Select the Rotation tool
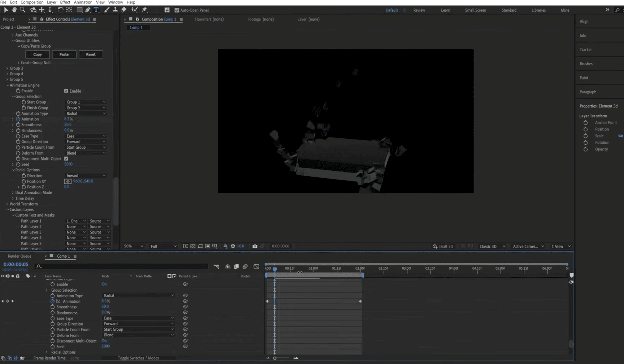The image size is (624, 364). 61,10
